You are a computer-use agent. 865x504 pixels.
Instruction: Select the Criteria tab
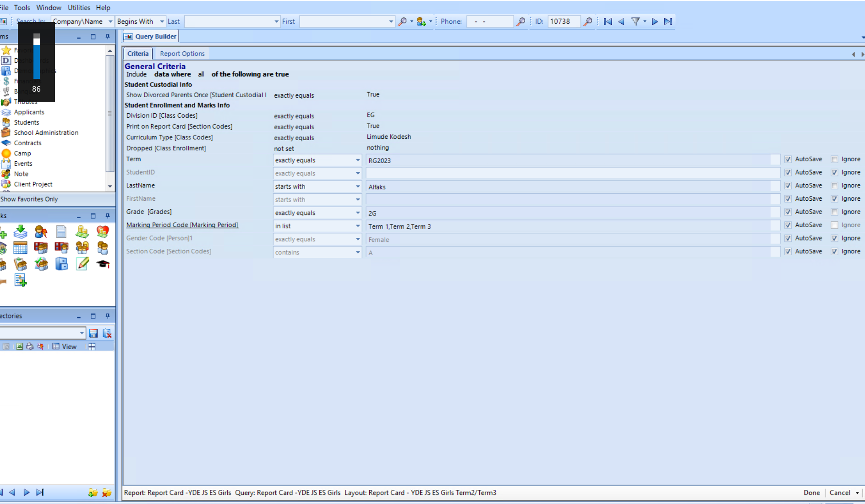(x=138, y=54)
